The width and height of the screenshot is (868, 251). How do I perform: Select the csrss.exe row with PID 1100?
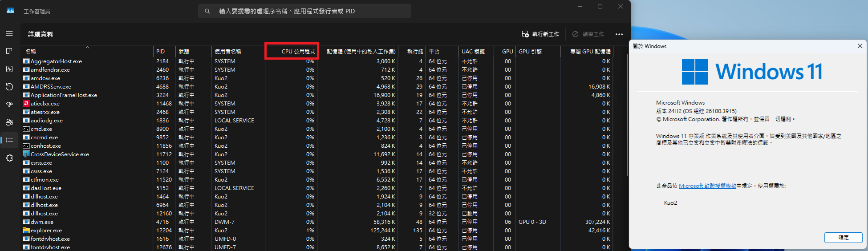pos(317,162)
